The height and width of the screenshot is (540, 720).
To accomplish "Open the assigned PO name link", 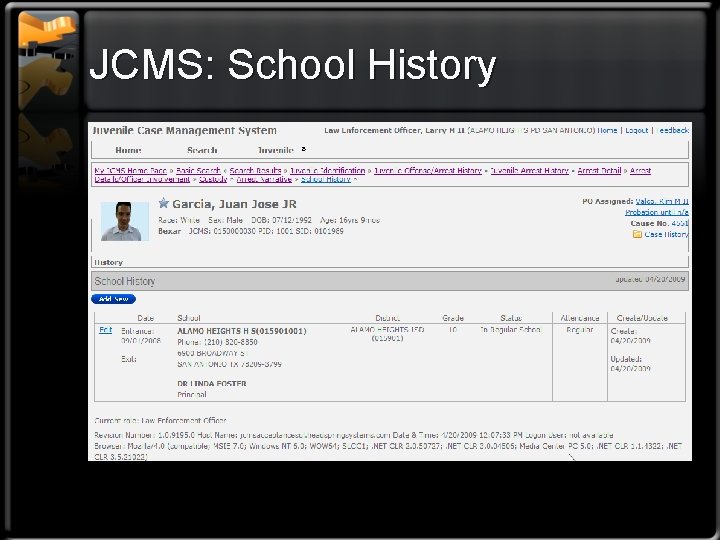I will (x=662, y=201).
